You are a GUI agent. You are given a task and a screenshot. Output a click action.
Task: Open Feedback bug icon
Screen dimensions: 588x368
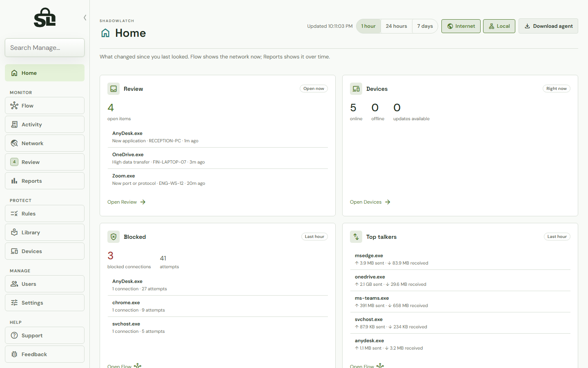point(14,354)
